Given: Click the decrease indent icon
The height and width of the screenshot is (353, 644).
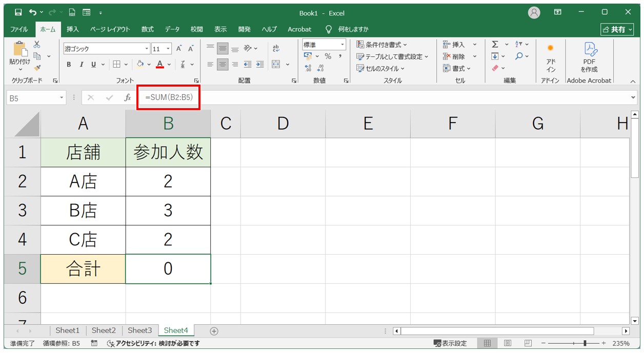Looking at the screenshot, I should click(248, 64).
